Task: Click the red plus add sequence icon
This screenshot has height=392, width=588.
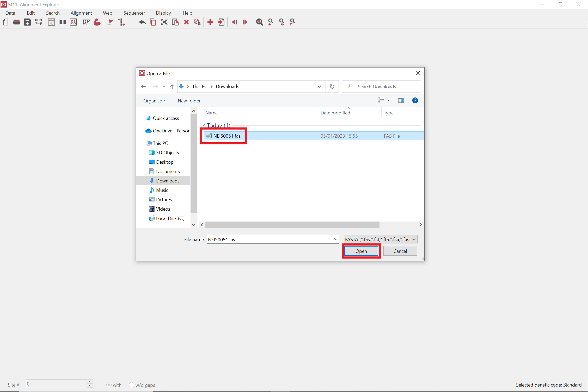Action: [210, 22]
